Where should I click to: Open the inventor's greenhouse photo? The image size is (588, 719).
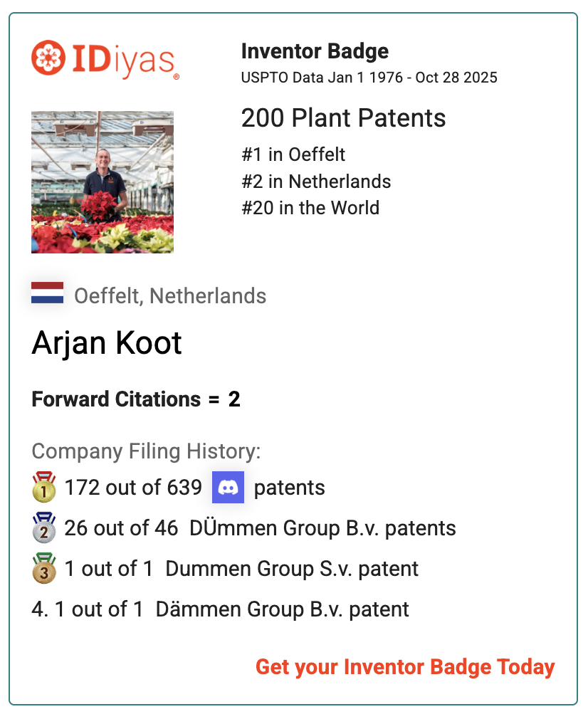click(103, 182)
